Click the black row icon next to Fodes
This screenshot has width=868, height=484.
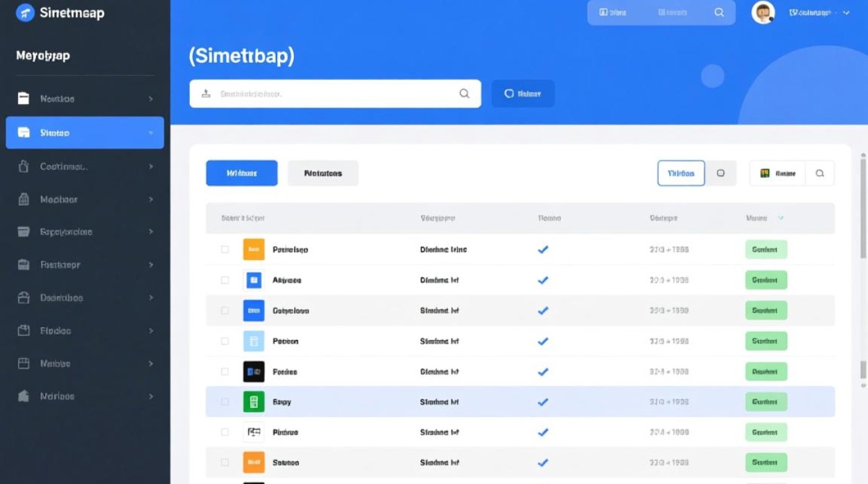(254, 372)
